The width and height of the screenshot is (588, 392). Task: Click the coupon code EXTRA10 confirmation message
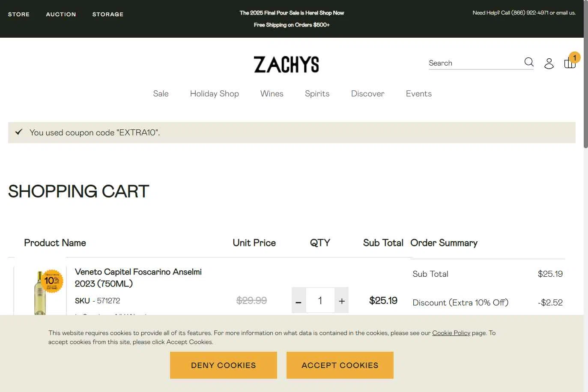(292, 132)
